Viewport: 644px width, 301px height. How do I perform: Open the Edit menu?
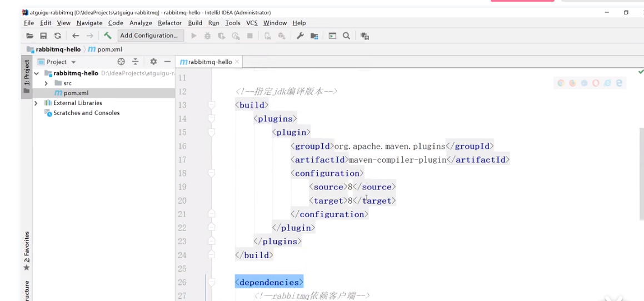tap(46, 23)
